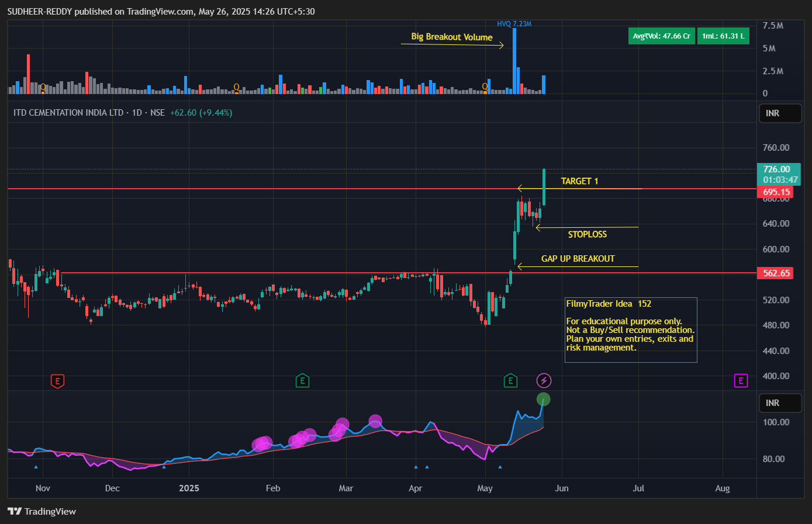Click the Mar label on time axis
This screenshot has width=812, height=524.
[346, 488]
